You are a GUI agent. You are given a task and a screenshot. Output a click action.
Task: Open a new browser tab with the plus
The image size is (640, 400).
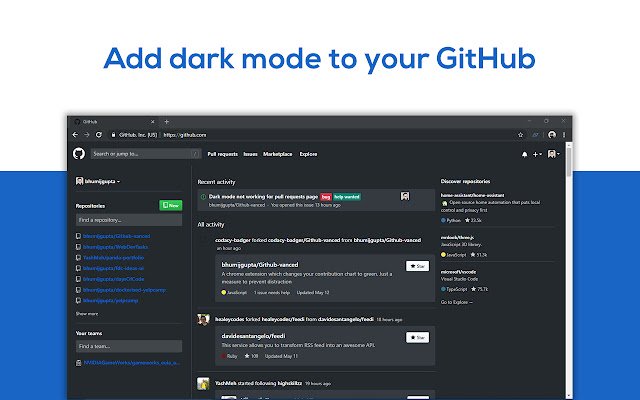[167, 122]
